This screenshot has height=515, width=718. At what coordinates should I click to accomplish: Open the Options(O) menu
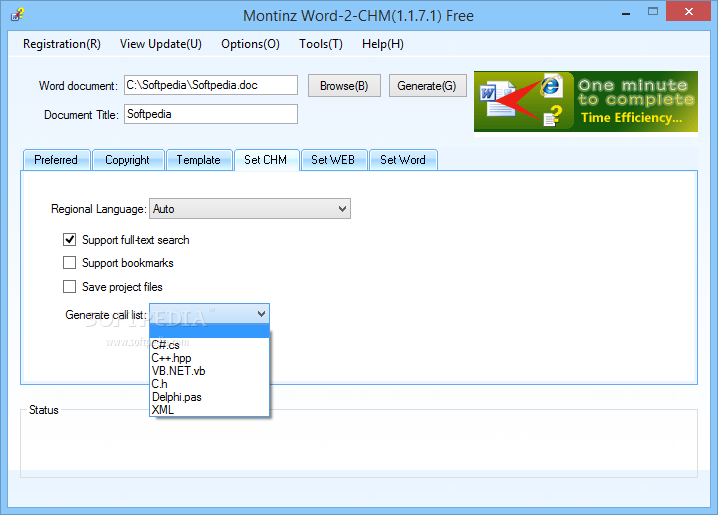(250, 44)
